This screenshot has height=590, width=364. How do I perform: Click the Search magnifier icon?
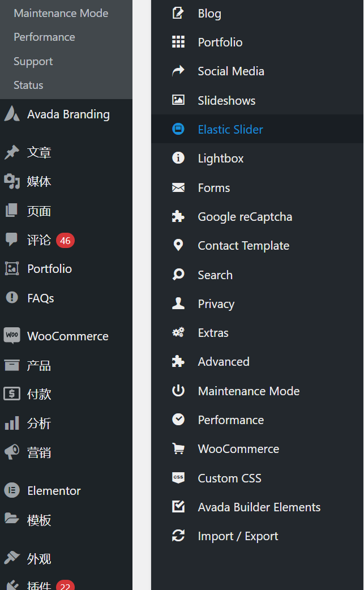tap(178, 275)
